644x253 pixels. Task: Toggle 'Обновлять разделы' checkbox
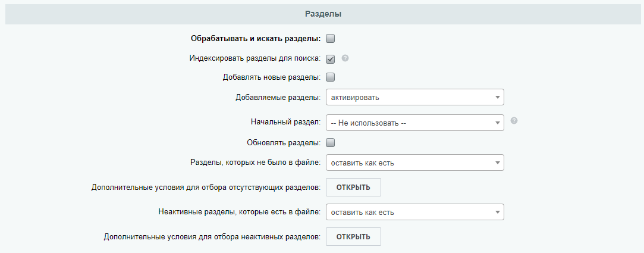pyautogui.click(x=330, y=143)
